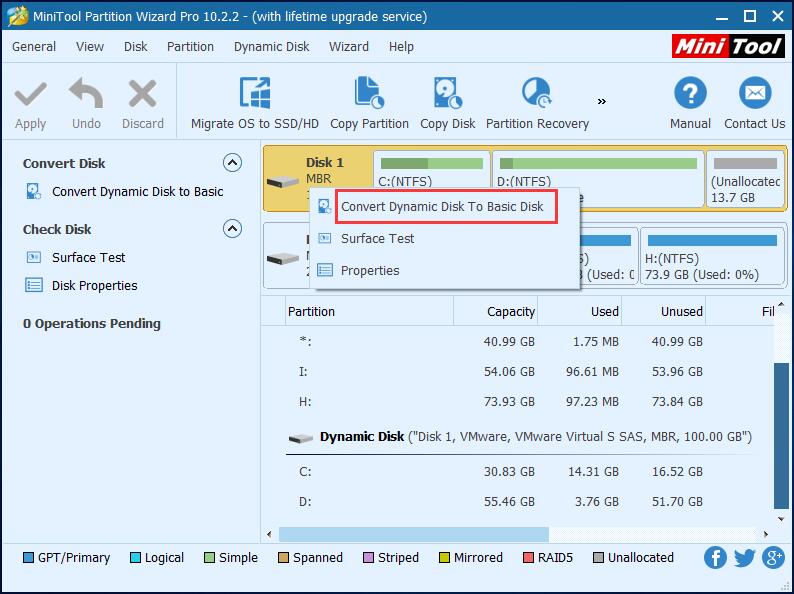Choose Properties in context menu

[x=370, y=270]
